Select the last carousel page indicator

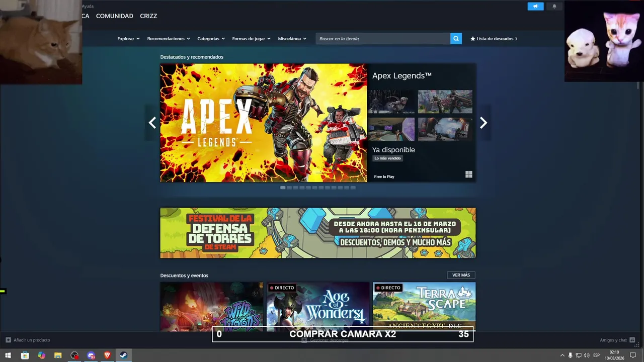[353, 188]
